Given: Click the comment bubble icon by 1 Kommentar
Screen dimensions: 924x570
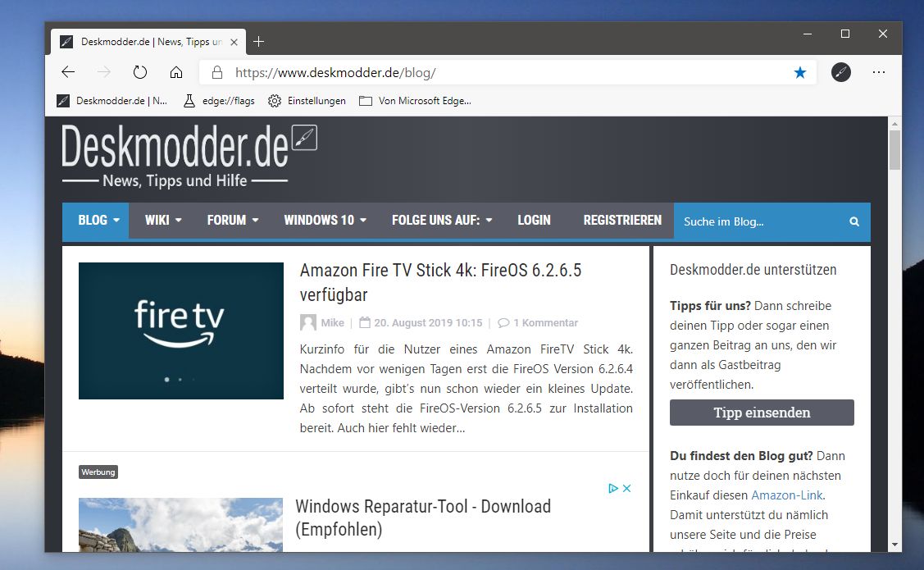Looking at the screenshot, I should [x=503, y=323].
